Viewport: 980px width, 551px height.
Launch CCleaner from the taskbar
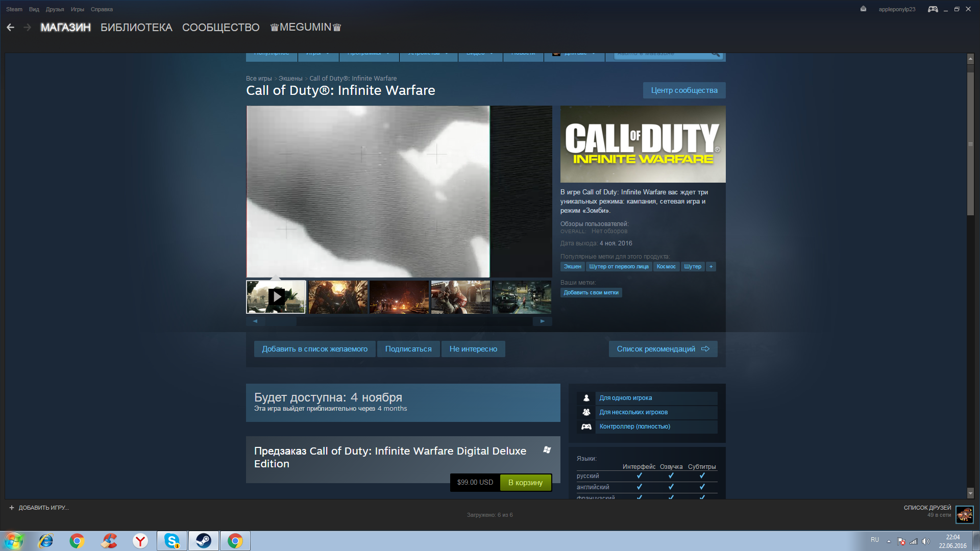(109, 541)
